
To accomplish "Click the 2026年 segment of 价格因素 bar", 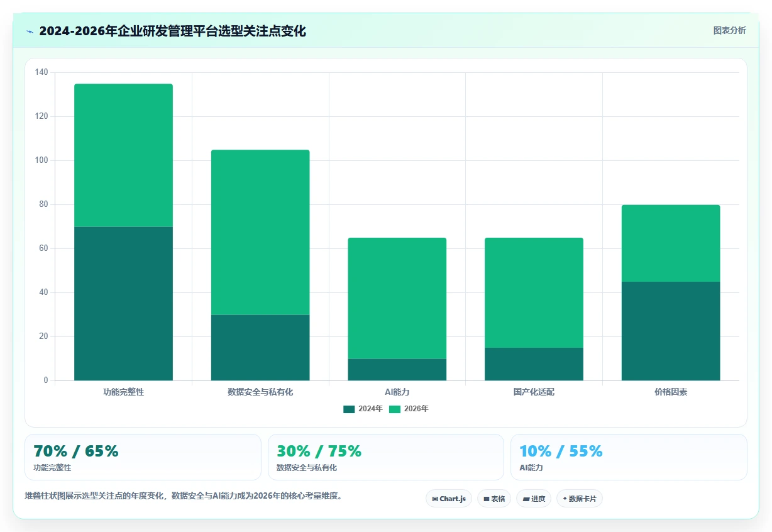I will point(671,243).
